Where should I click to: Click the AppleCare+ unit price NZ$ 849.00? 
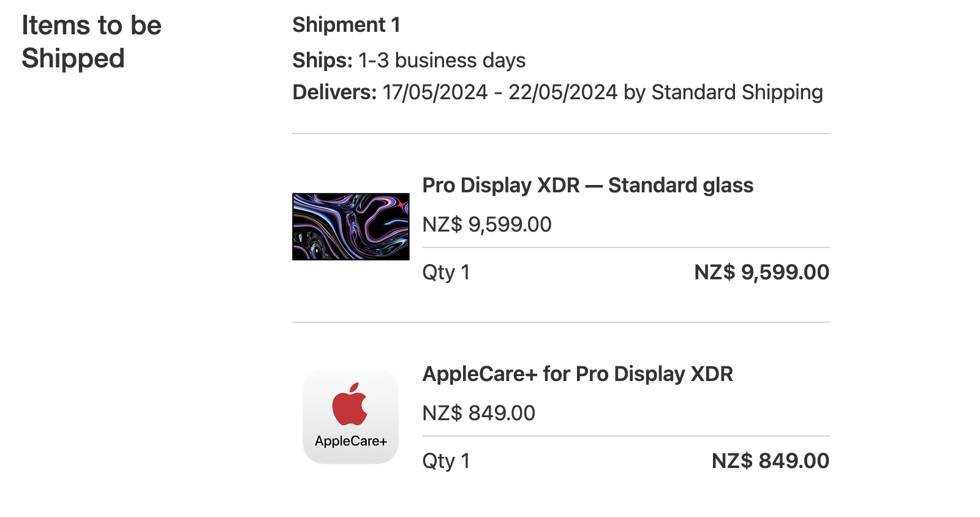point(478,413)
